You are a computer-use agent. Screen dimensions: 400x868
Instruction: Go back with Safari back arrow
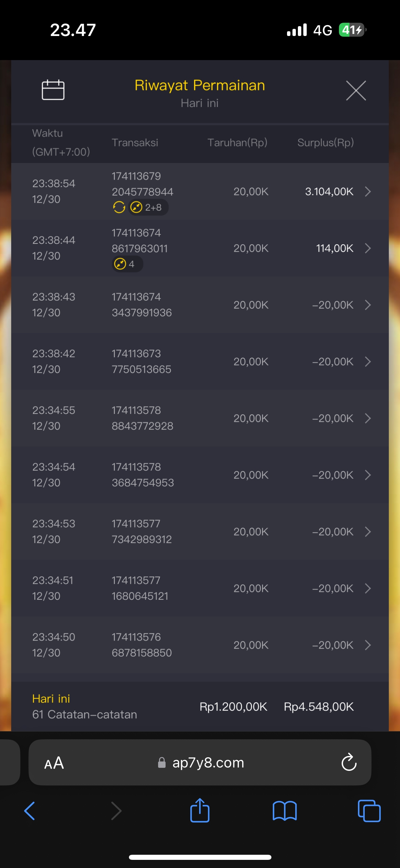(x=30, y=811)
